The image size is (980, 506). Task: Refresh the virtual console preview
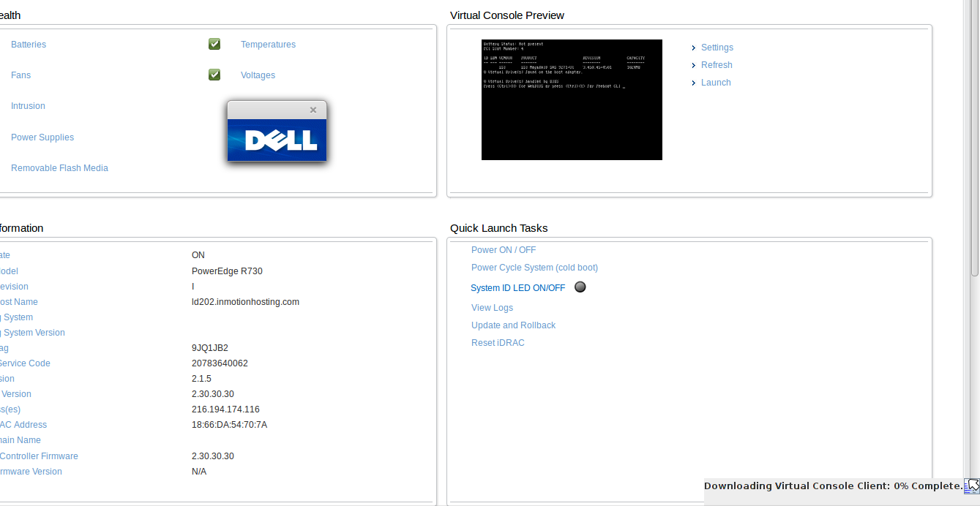pyautogui.click(x=717, y=65)
